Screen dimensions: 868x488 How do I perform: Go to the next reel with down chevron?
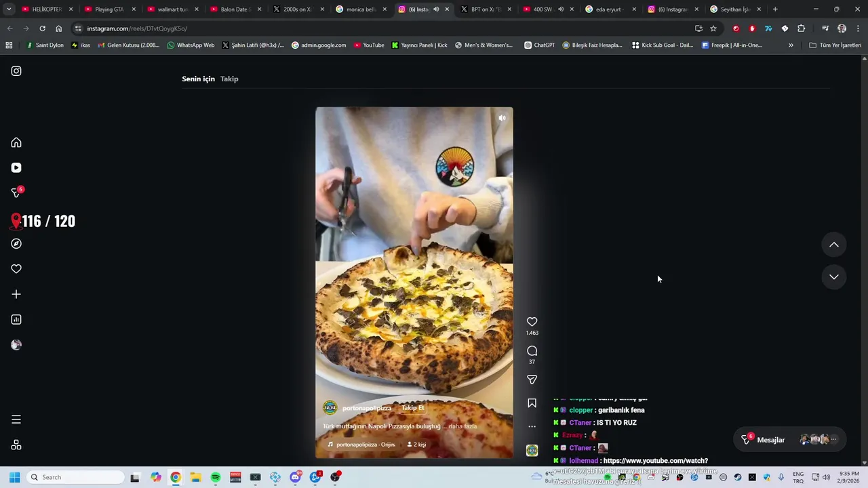point(834,277)
